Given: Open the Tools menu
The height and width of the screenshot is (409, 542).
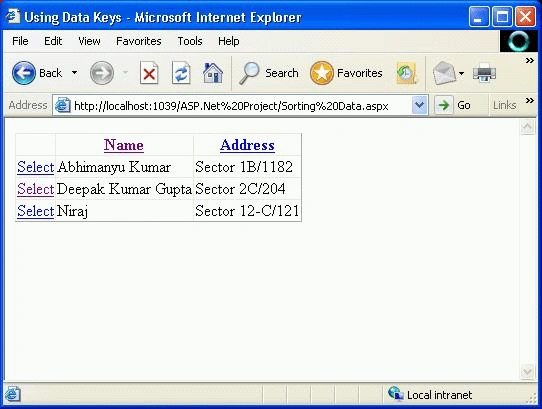Looking at the screenshot, I should coord(190,41).
